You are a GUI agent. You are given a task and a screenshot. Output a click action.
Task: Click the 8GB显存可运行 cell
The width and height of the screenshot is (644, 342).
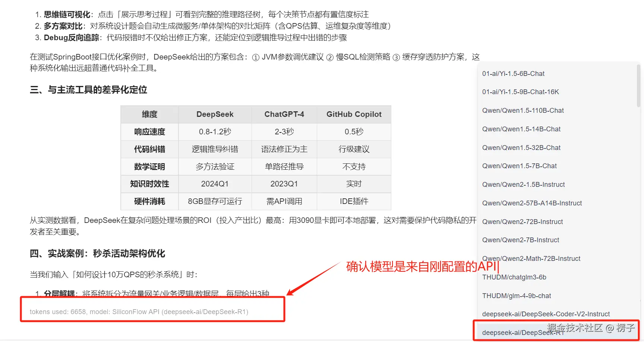215,201
